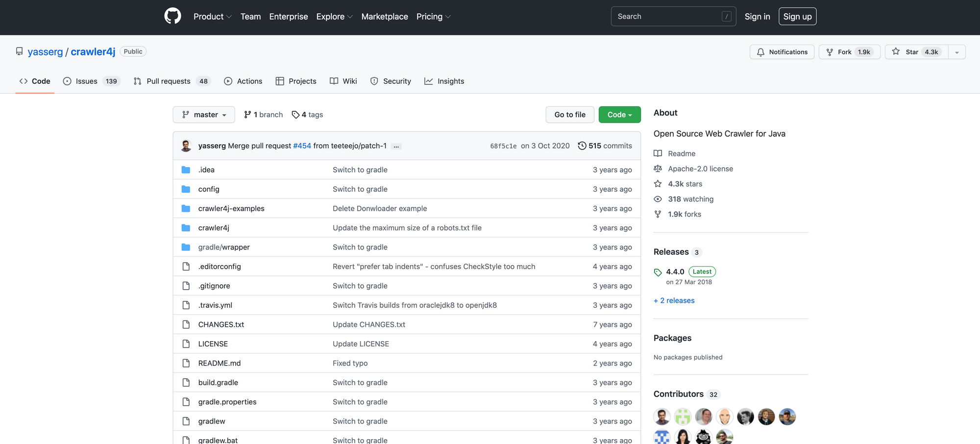The image size is (980, 444).
Task: Click the .idea folder icon
Action: pos(186,170)
